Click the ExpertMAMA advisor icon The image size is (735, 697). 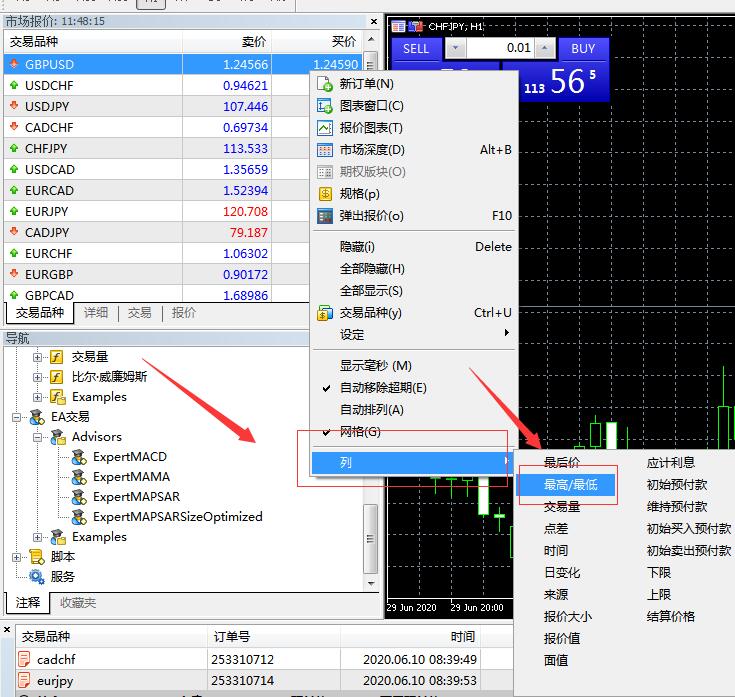(79, 477)
